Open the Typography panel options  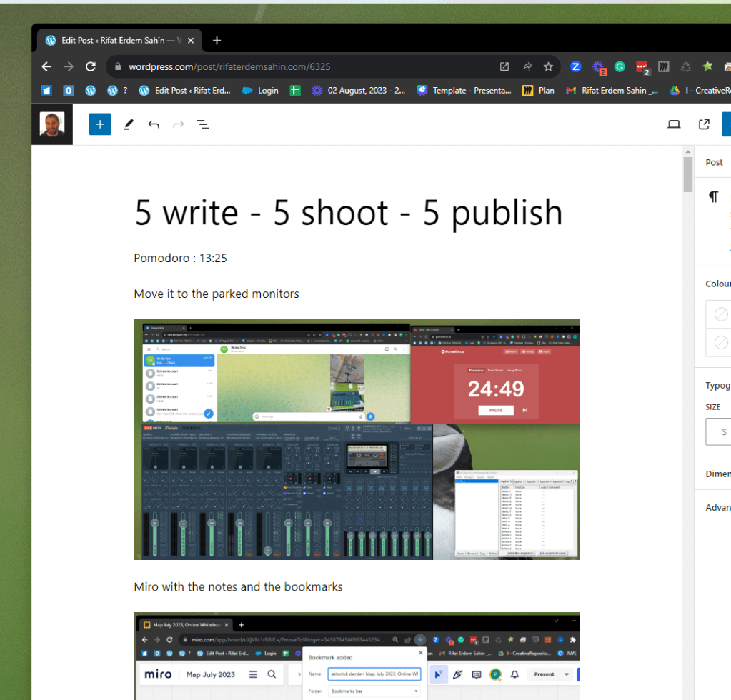coord(717,386)
